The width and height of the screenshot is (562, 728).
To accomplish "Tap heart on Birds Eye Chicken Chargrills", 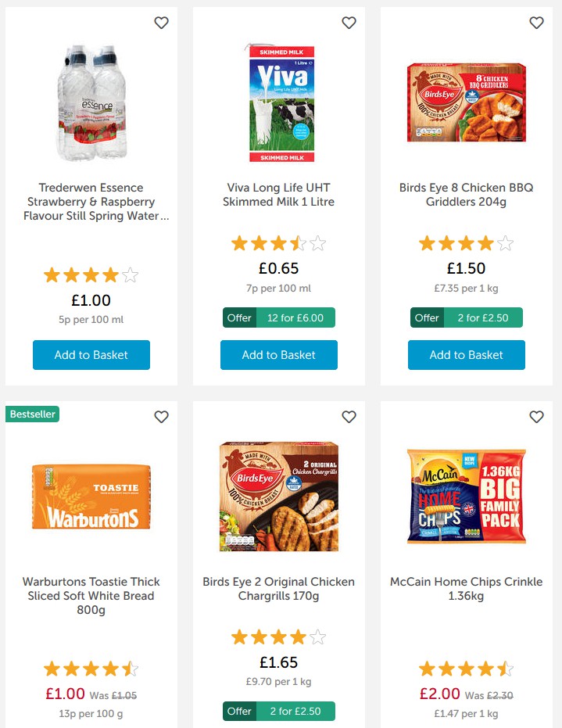I will pos(349,417).
